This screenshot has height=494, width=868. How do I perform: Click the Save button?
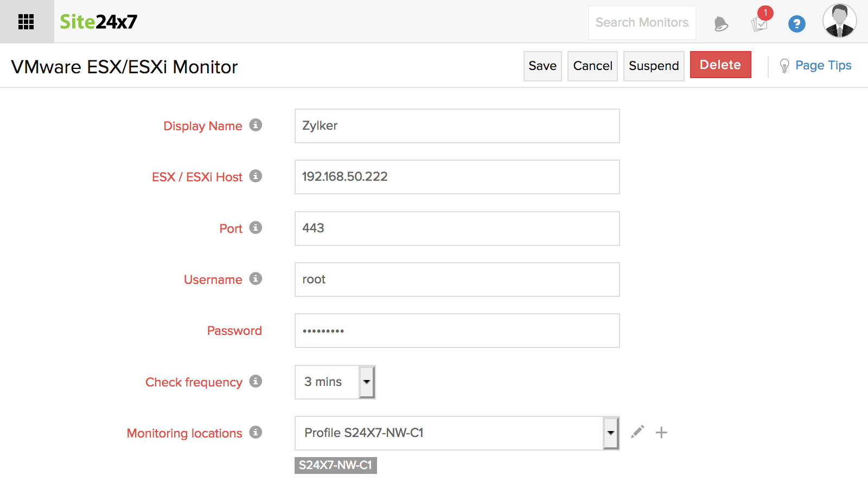pyautogui.click(x=542, y=66)
